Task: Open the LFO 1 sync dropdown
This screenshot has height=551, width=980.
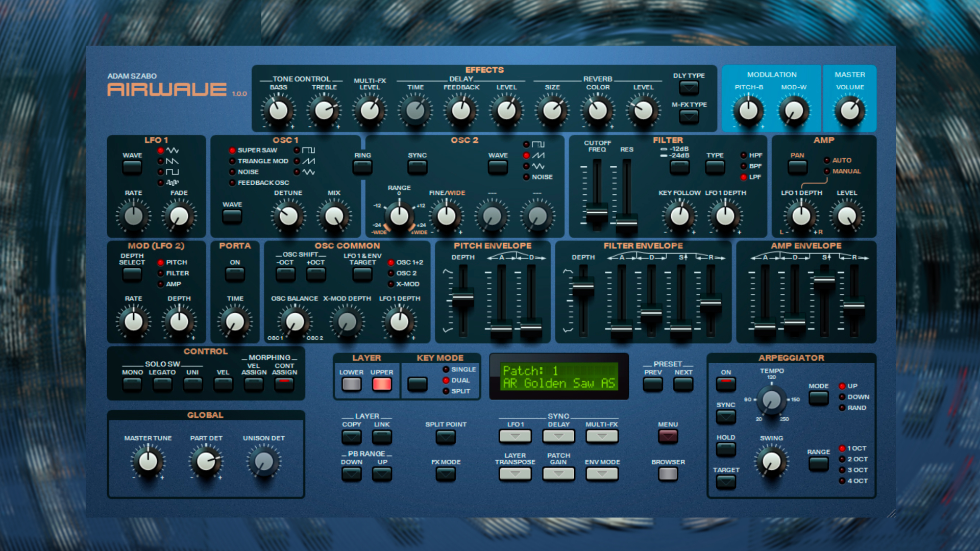Action: 515,436
